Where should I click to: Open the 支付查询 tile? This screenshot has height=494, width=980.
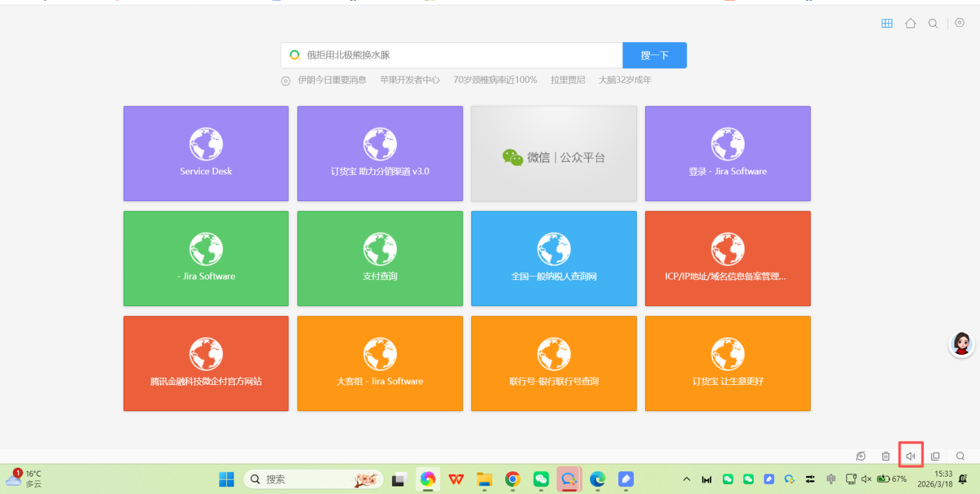point(380,258)
